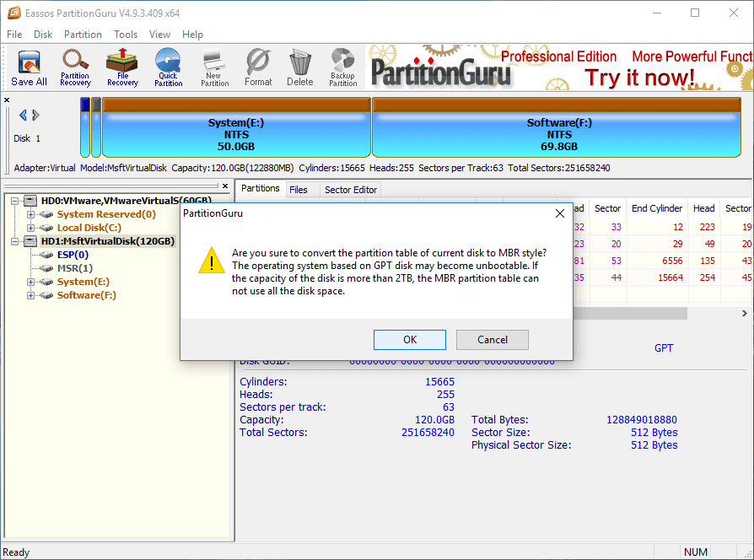Open the Help menu
Image resolution: width=754 pixels, height=560 pixels.
[192, 35]
